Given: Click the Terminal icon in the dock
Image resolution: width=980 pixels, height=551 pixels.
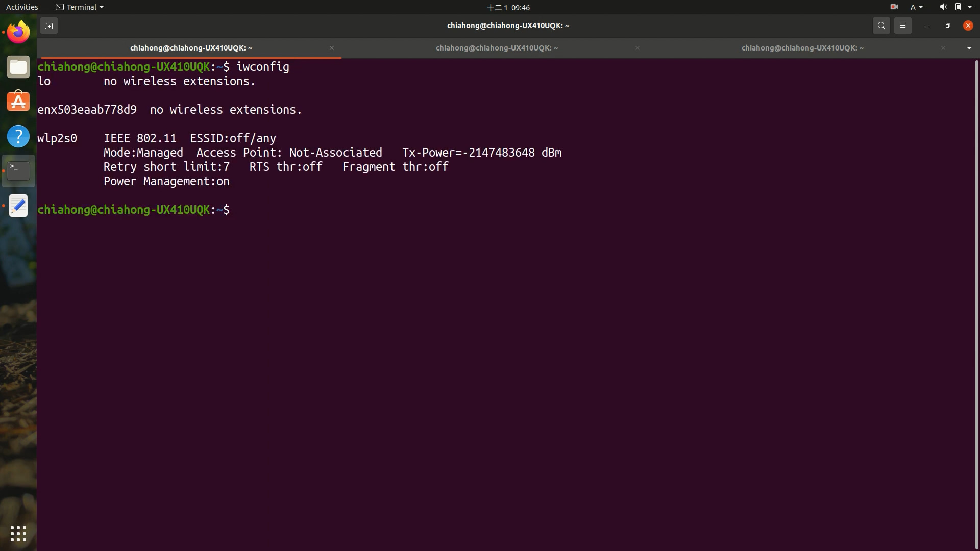Looking at the screenshot, I should coord(18,171).
